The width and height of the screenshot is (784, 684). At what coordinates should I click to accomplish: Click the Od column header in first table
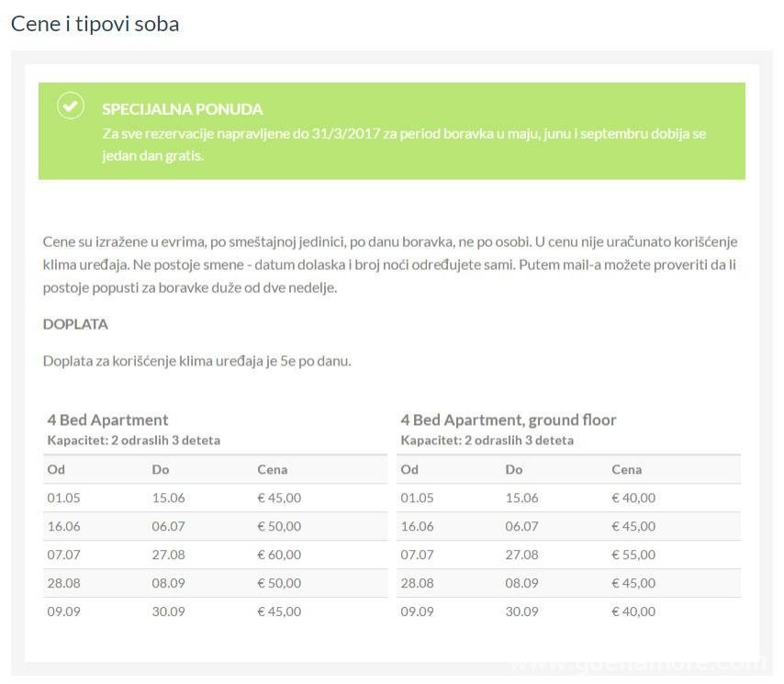coord(56,469)
